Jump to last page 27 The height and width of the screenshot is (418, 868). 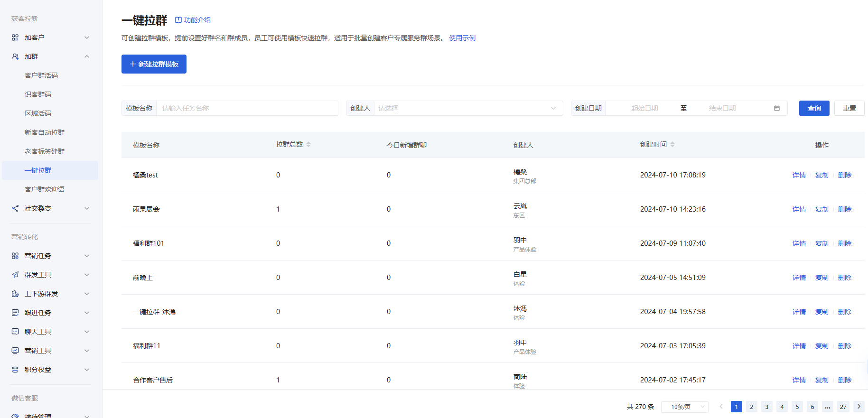click(x=843, y=407)
